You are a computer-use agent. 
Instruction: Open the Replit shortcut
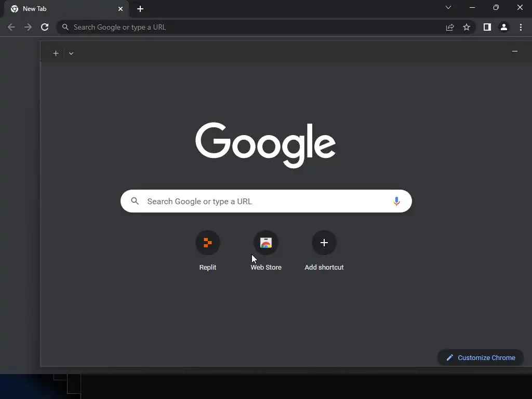coord(208,243)
